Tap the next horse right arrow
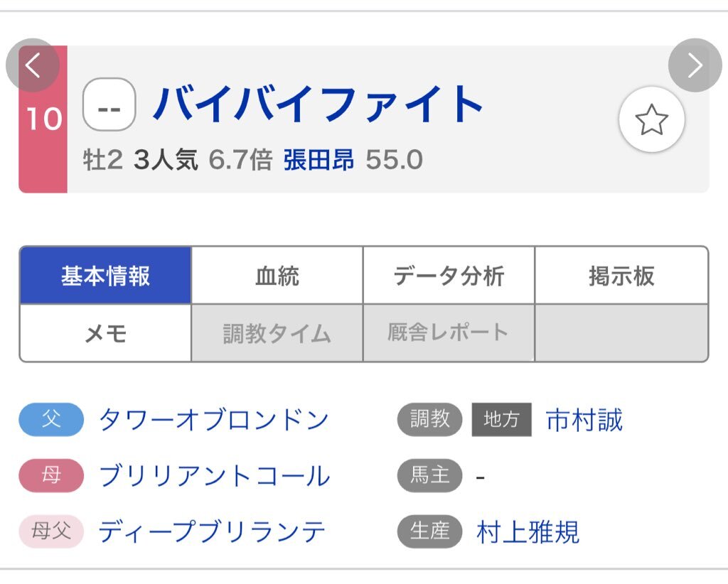This screenshot has height=584, width=728. click(x=695, y=65)
